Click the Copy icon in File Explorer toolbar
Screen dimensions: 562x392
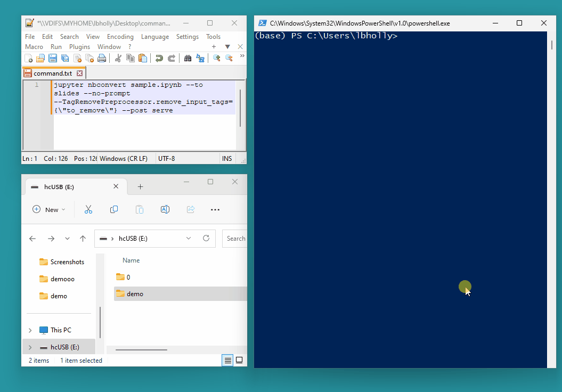114,209
